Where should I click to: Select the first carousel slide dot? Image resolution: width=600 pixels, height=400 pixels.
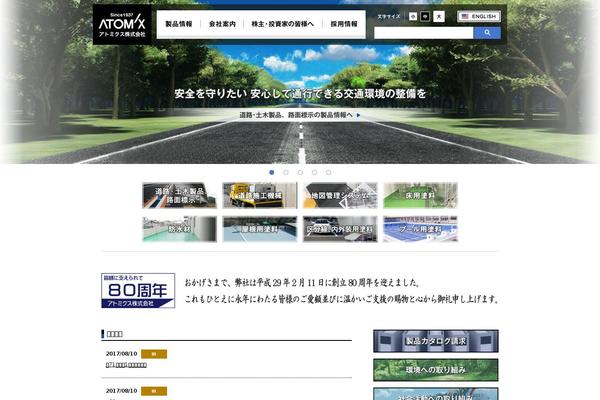click(272, 172)
